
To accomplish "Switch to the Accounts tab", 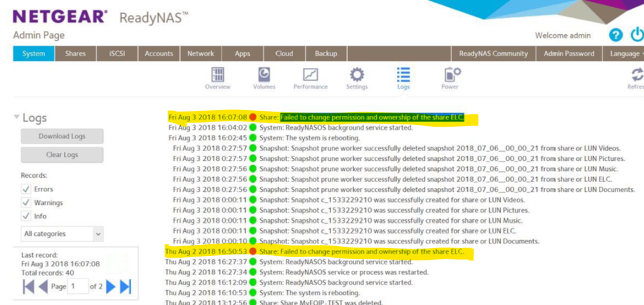I will (159, 54).
